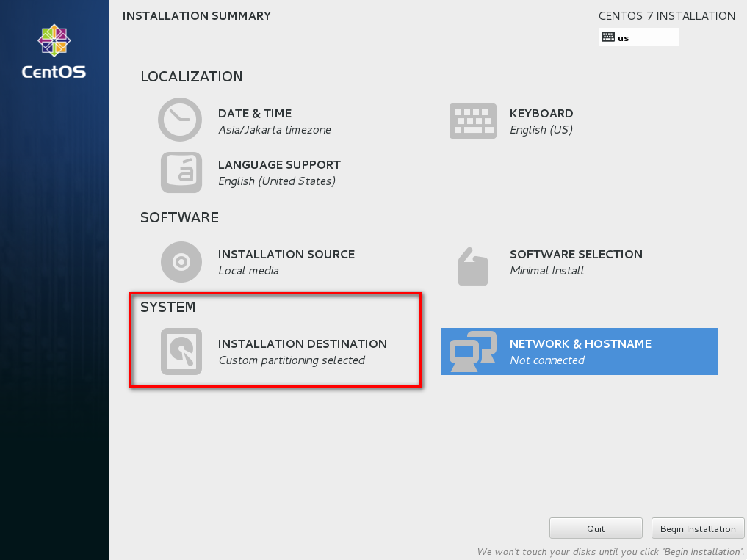
Task: Select LANGUAGE SUPPORT label
Action: [279, 164]
